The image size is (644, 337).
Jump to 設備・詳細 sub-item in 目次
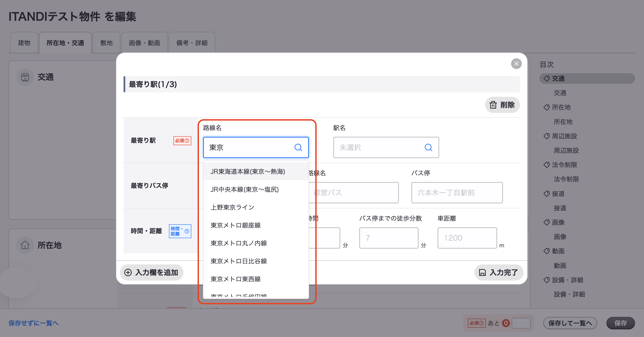pos(569,294)
